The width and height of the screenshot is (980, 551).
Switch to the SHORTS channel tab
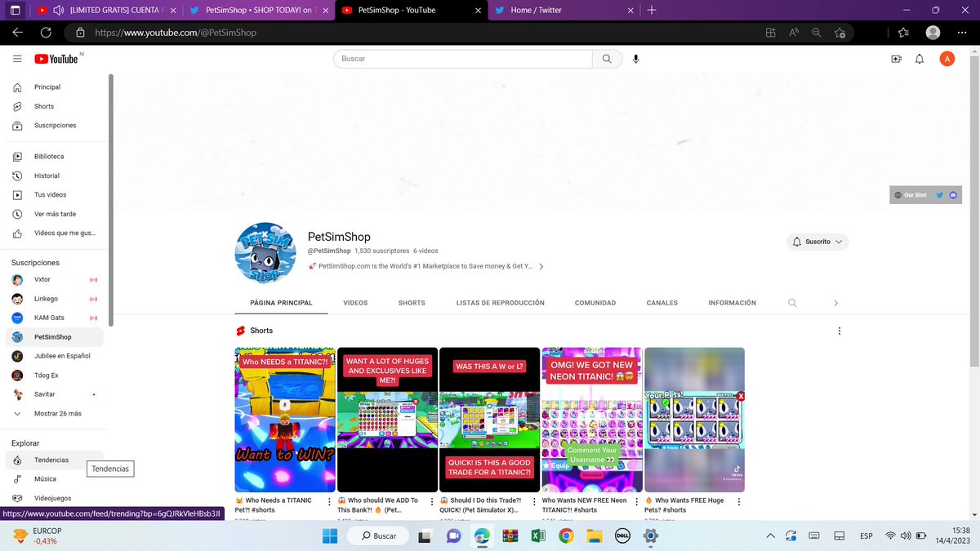pyautogui.click(x=412, y=303)
